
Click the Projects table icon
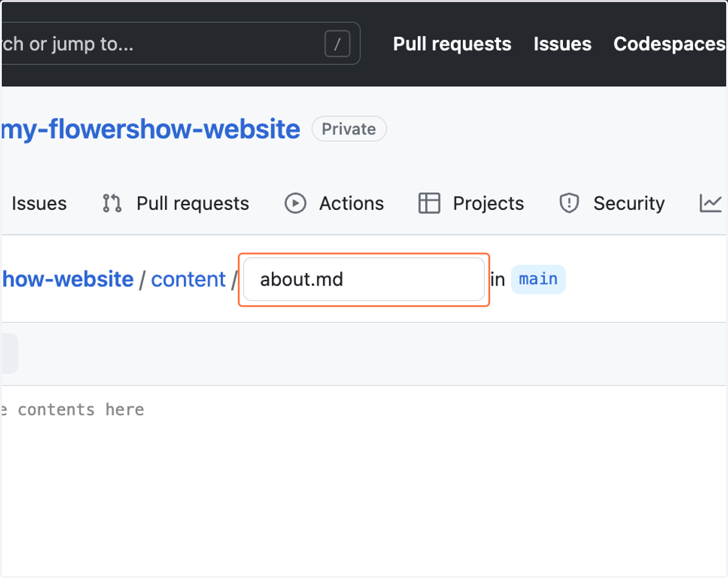[x=429, y=203]
